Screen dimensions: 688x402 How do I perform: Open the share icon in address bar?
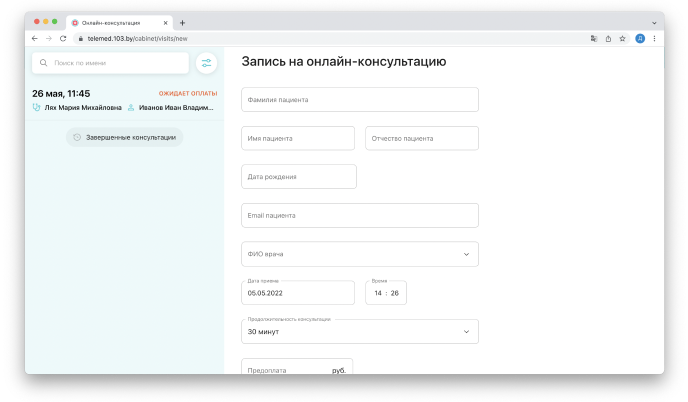click(x=608, y=38)
